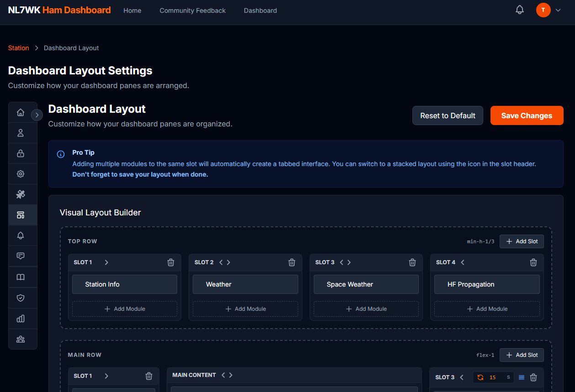Add Module under Station Info slot

[125, 309]
